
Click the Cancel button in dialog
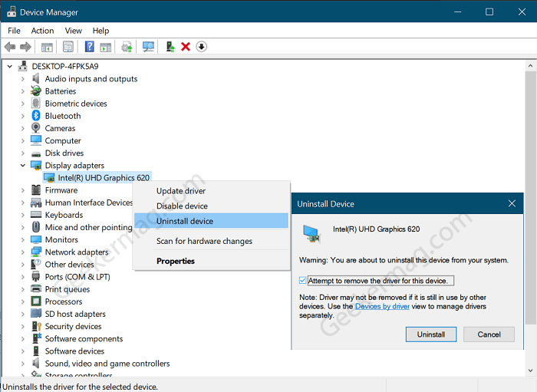coord(489,334)
